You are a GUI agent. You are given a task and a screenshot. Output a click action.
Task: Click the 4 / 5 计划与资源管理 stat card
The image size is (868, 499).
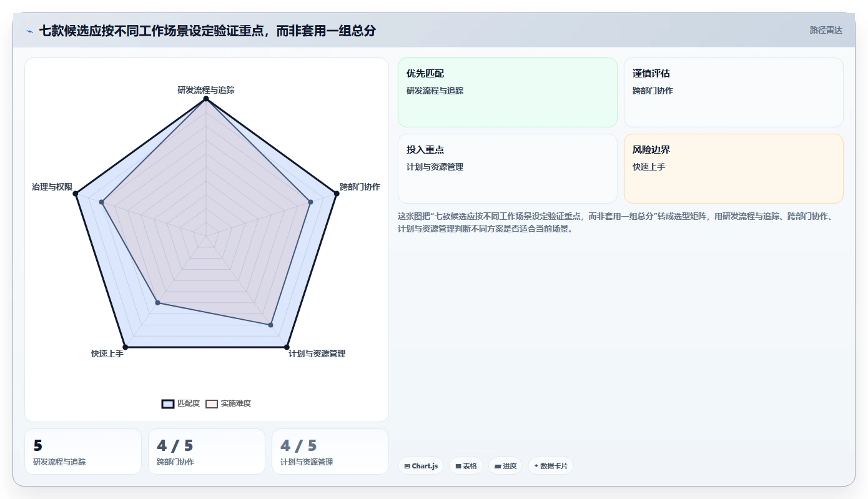[330, 452]
